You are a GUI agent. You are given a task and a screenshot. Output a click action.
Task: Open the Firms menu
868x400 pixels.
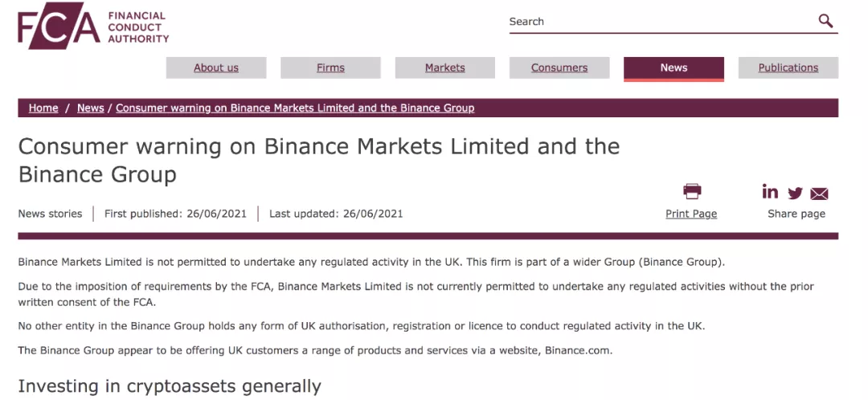[330, 67]
